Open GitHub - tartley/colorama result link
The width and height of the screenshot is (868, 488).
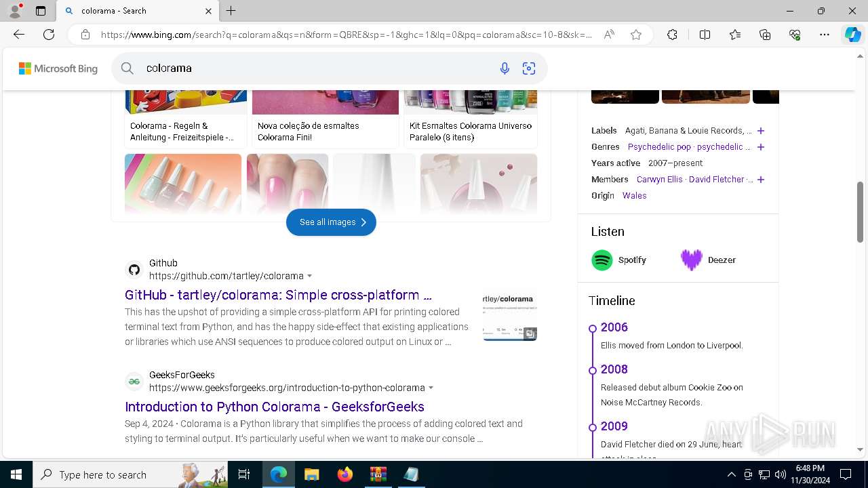[x=278, y=295]
